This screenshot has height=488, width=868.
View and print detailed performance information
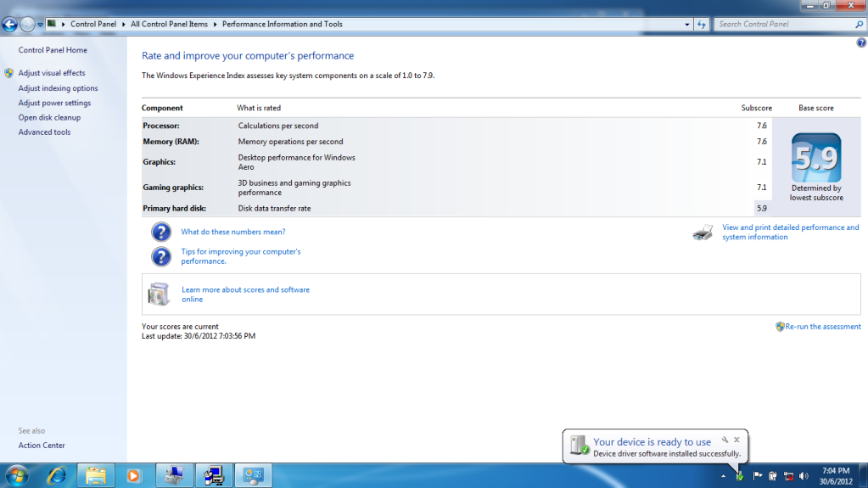(x=791, y=232)
